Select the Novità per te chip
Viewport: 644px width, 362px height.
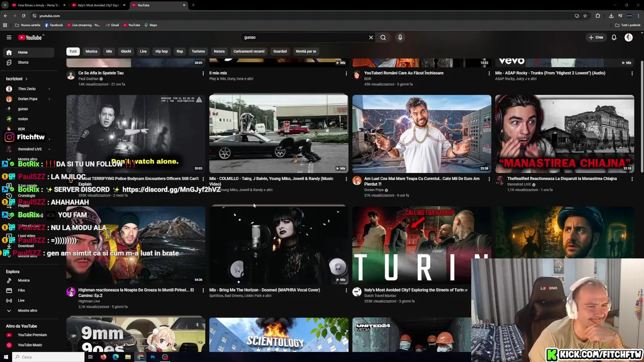pos(306,51)
